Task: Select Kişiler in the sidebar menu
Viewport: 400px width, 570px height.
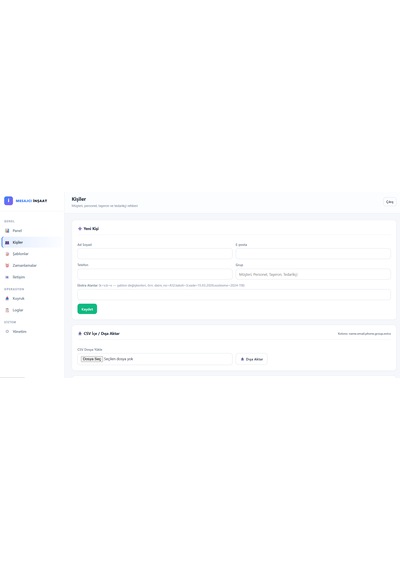Action: [x=32, y=242]
